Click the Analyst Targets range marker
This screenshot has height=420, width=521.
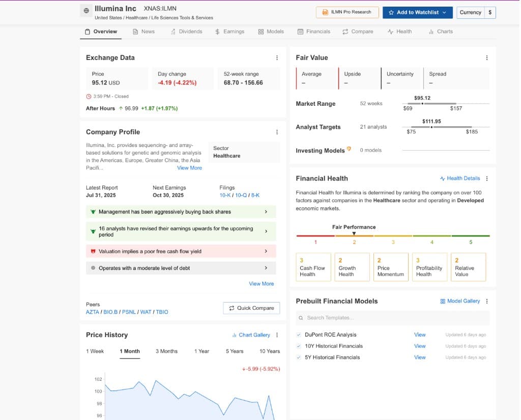(x=431, y=127)
